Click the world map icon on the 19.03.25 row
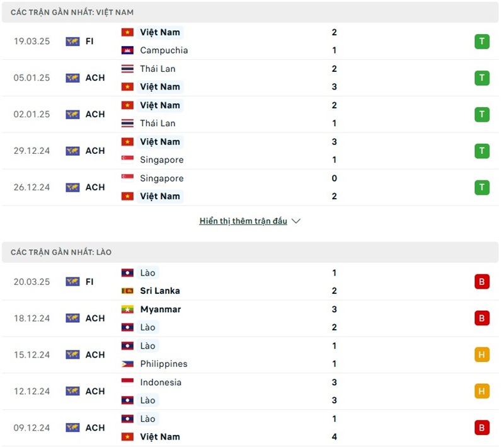The height and width of the screenshot is (447, 504). click(x=72, y=42)
